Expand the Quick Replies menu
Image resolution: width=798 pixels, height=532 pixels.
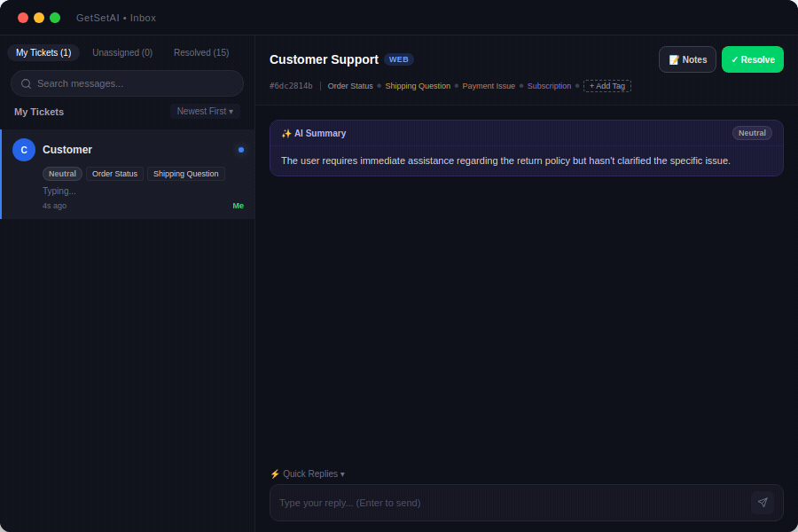pos(308,474)
